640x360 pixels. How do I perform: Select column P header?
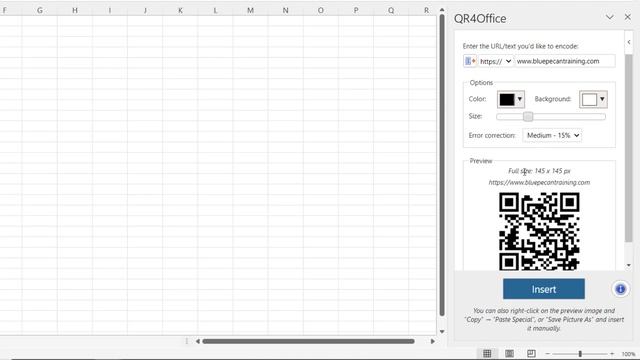point(356,11)
